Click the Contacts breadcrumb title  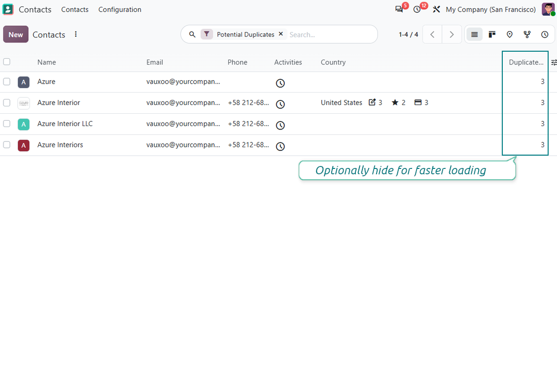[x=49, y=35]
